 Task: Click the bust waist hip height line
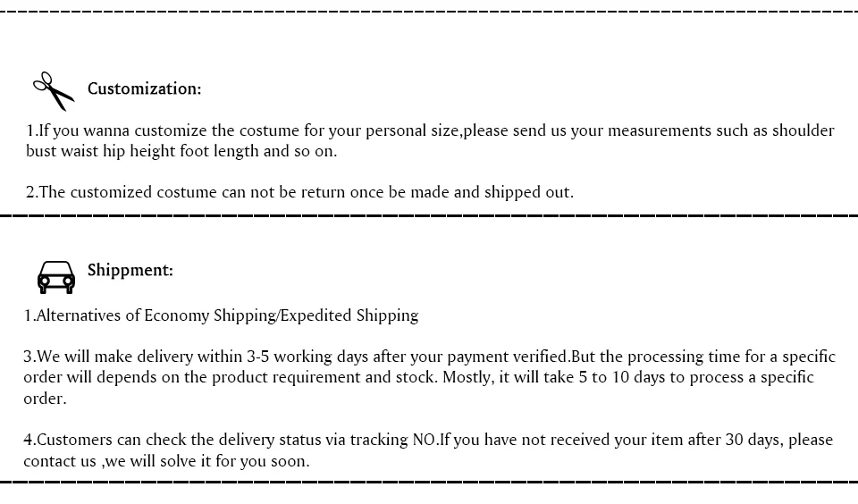pos(181,151)
